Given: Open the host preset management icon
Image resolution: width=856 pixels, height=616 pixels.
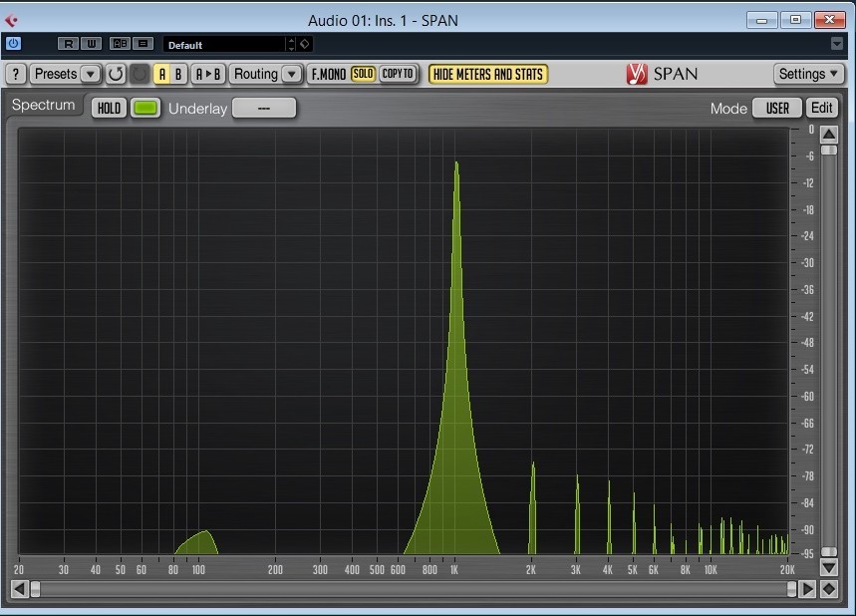Looking at the screenshot, I should (x=143, y=44).
